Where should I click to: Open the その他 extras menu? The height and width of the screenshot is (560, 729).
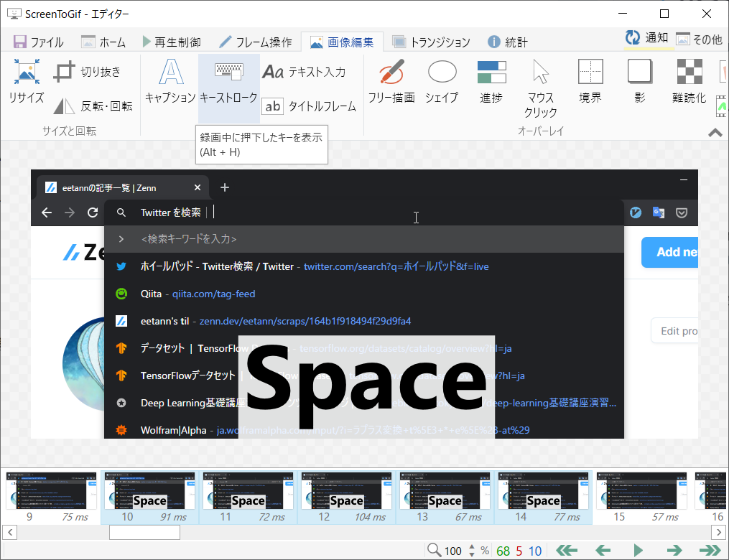click(700, 39)
